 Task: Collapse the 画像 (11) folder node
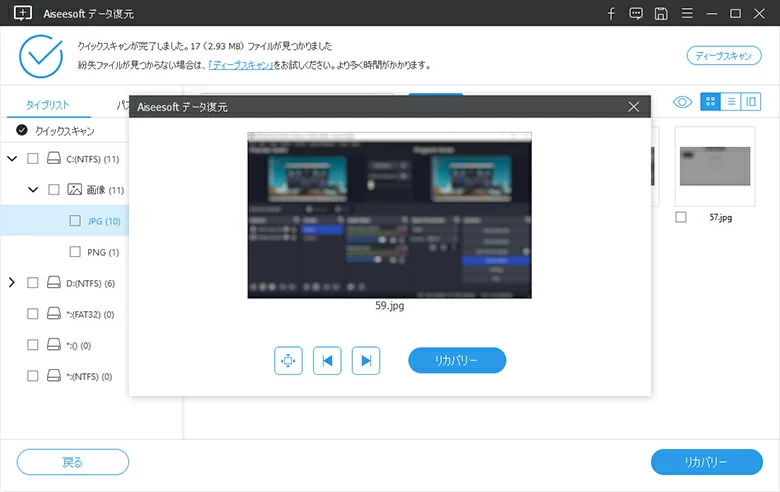point(34,189)
